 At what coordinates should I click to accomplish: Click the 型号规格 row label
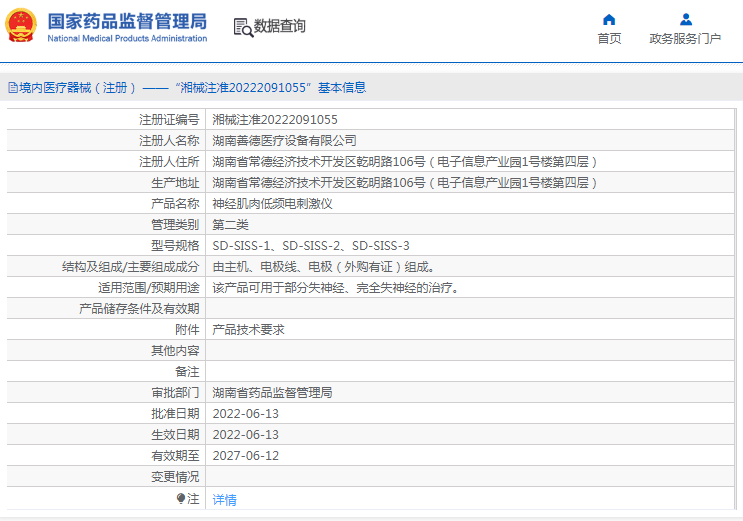pos(175,246)
